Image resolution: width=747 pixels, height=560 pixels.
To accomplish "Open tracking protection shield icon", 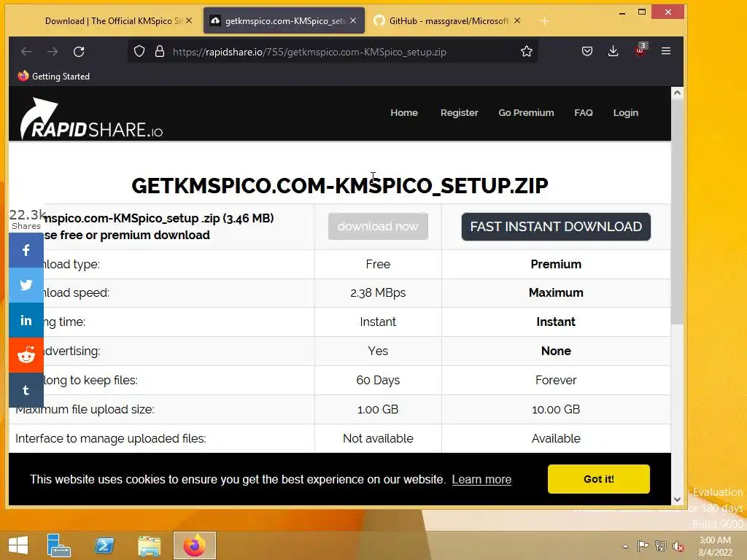I will (139, 52).
